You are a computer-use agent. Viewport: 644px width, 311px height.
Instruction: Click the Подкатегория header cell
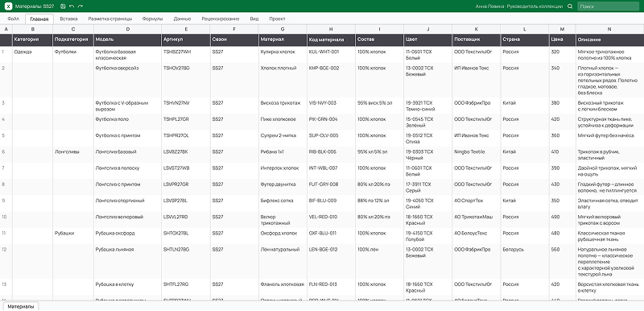tap(73, 39)
